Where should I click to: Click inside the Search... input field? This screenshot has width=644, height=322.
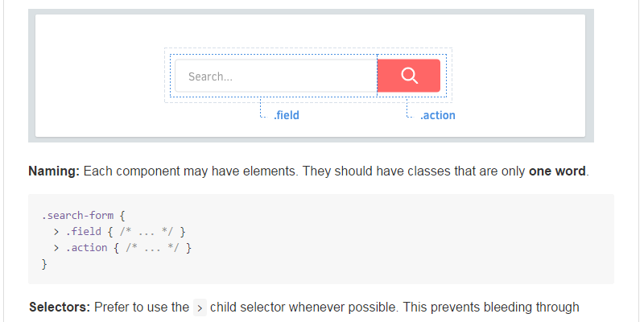point(274,76)
